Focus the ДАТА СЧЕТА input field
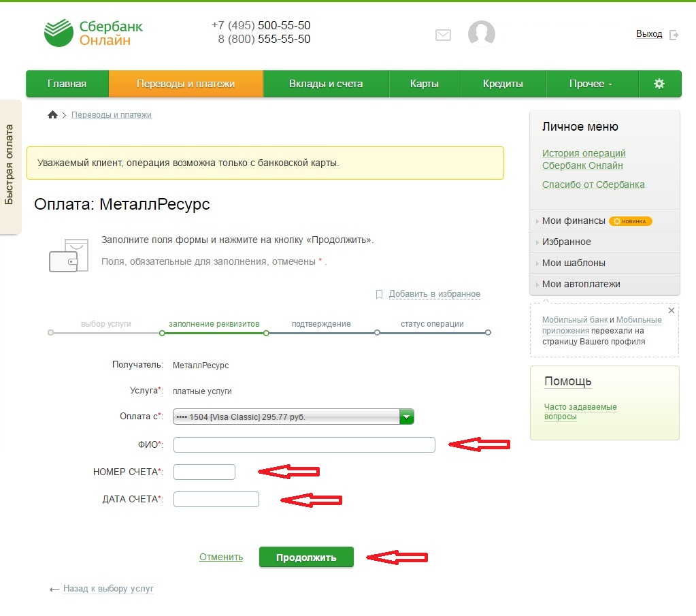Image resolution: width=696 pixels, height=616 pixels. (216, 499)
